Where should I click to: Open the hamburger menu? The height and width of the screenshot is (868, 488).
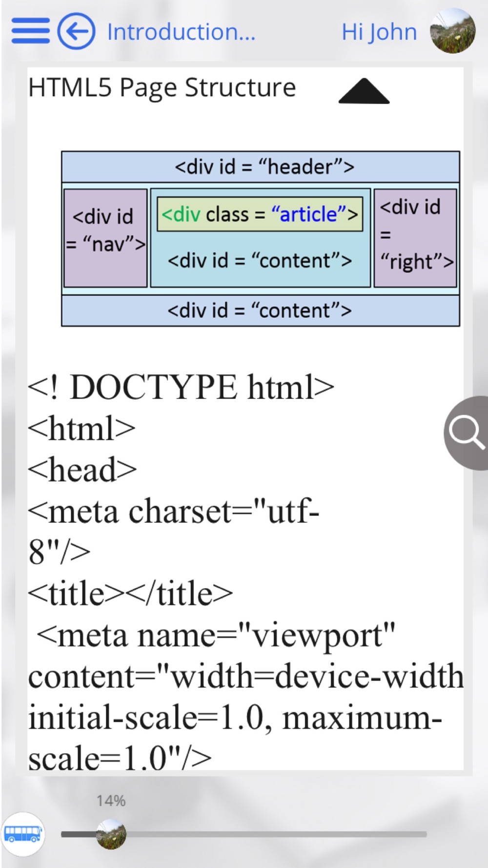coord(30,31)
